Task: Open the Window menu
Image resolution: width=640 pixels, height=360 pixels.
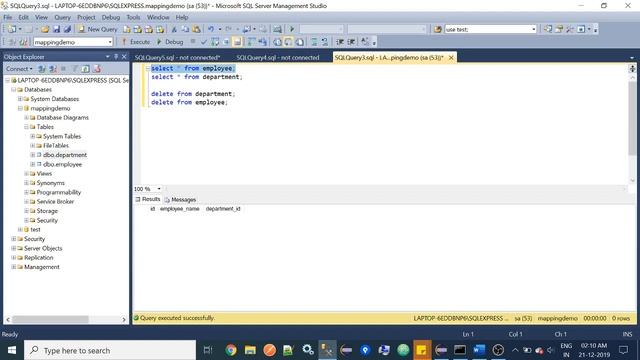Action: coord(158,17)
